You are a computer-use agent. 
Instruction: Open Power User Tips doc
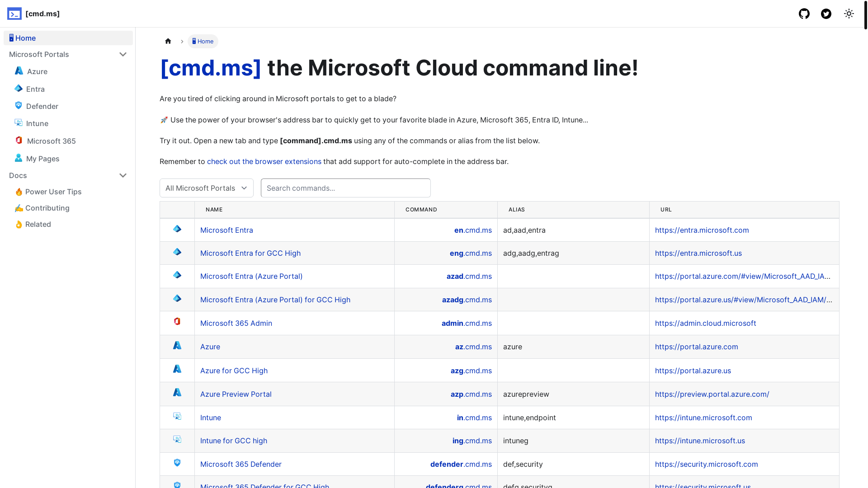53,192
